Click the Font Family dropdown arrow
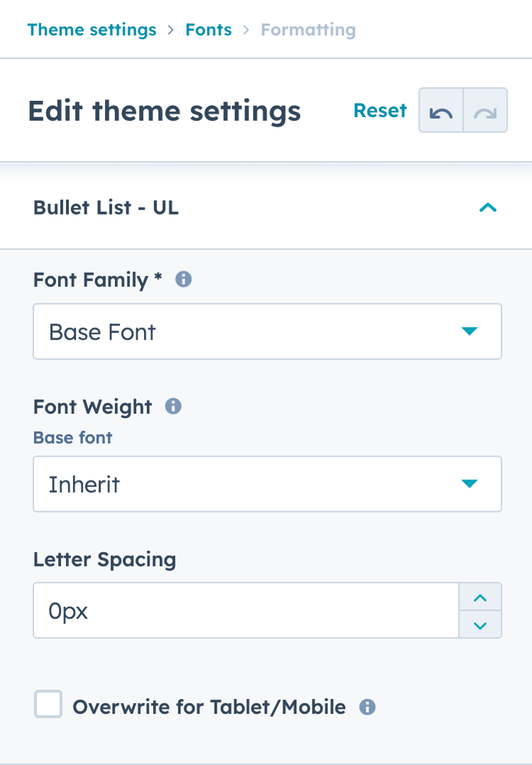Screen dimensions: 532x765 coord(470,331)
